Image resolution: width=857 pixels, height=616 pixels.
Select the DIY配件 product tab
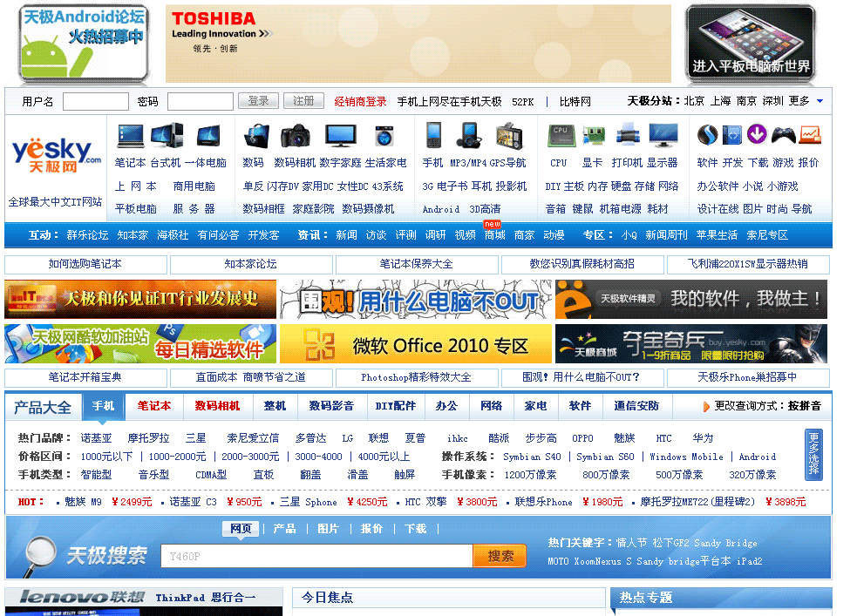(396, 406)
